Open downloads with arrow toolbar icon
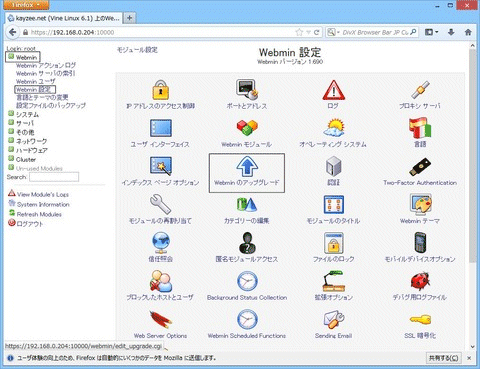 tap(451, 32)
